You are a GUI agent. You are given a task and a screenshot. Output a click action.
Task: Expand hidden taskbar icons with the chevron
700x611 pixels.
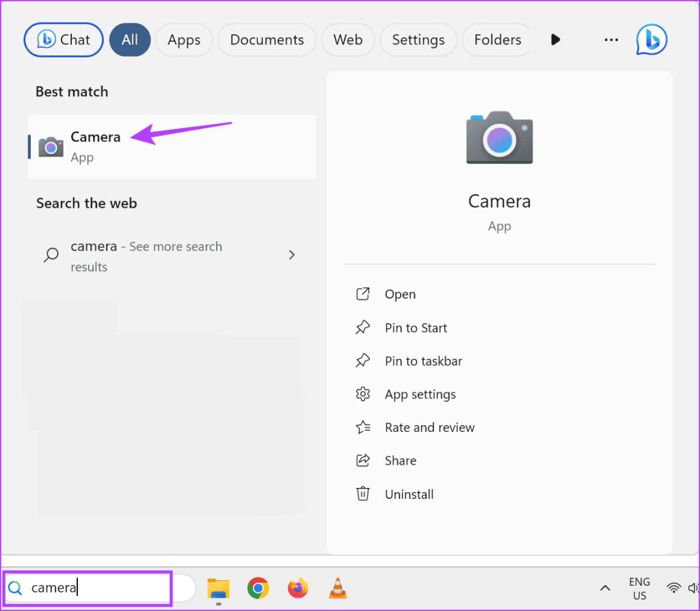[604, 587]
